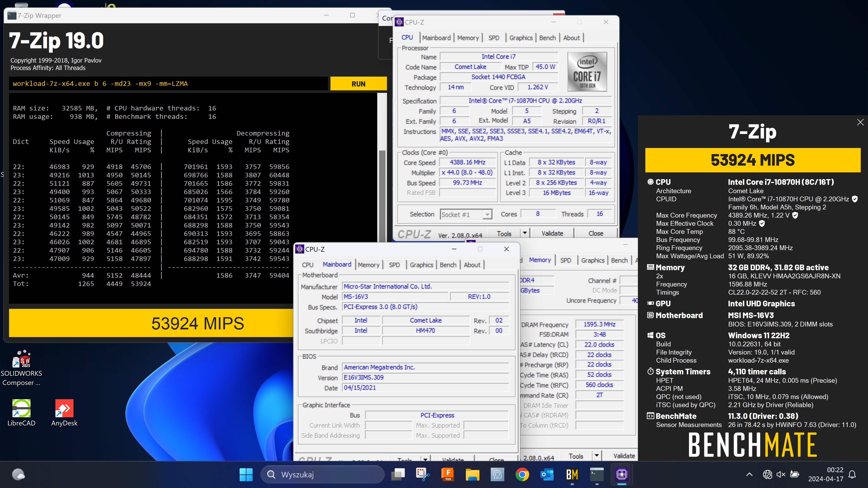868x488 pixels.
Task: Open the notification bell in system tray
Action: (852, 474)
